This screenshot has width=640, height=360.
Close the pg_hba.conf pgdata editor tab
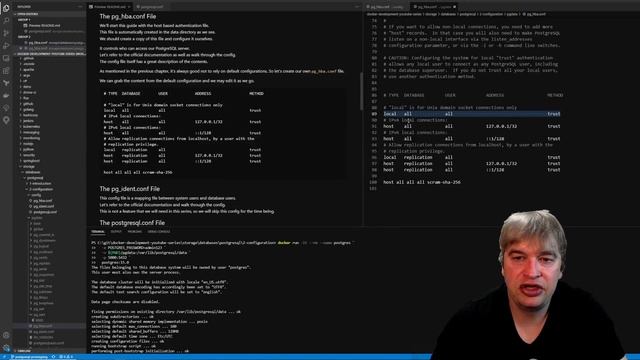tap(454, 7)
